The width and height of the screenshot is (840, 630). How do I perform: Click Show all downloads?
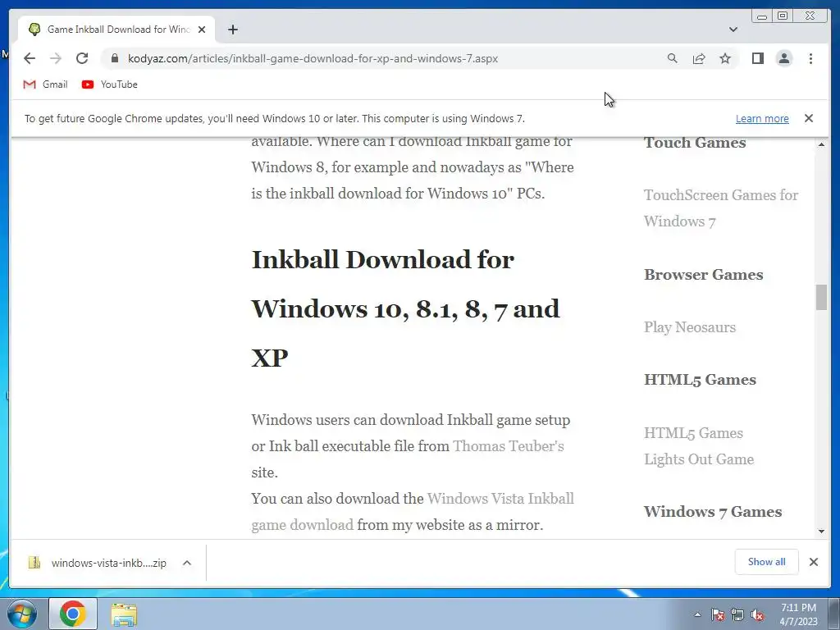click(767, 561)
